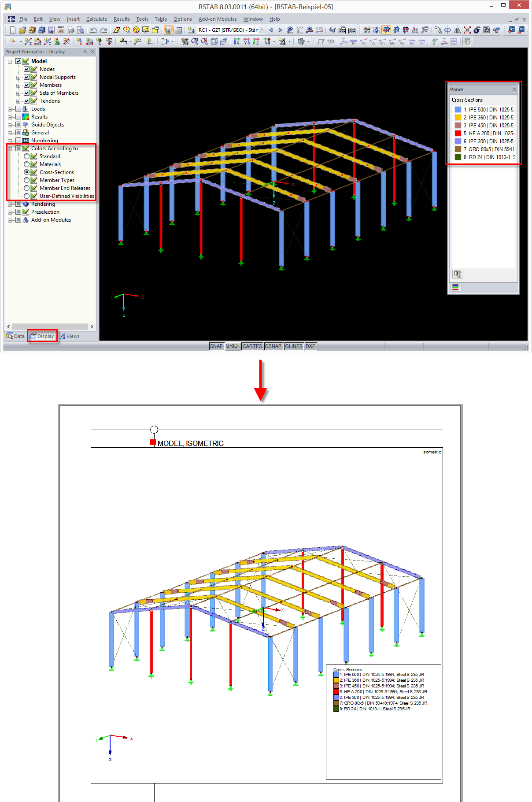Go to next load case arrow
Image resolution: width=532 pixels, height=802 pixels.
pos(280,30)
